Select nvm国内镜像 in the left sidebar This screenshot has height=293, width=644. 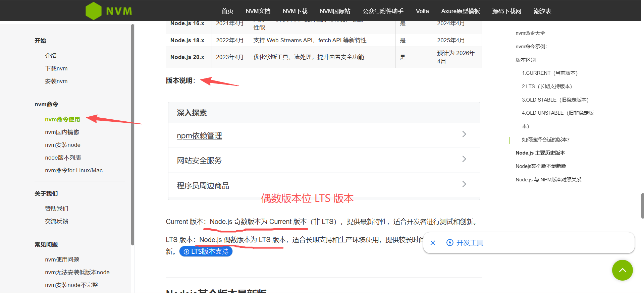(x=62, y=132)
